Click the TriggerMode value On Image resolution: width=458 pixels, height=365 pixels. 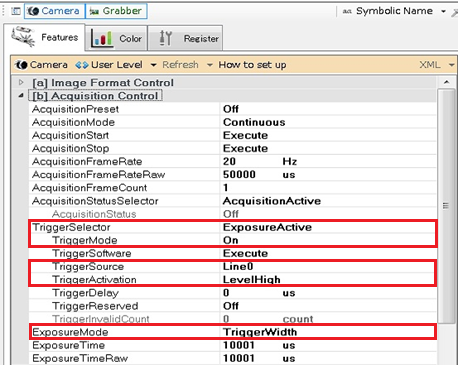point(231,240)
